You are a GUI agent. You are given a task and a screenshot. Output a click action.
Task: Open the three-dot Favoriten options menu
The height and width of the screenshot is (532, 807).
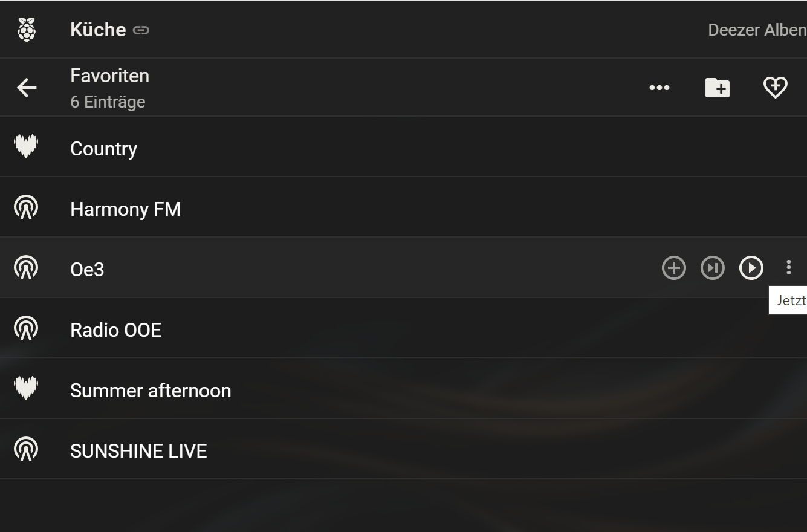coord(659,88)
